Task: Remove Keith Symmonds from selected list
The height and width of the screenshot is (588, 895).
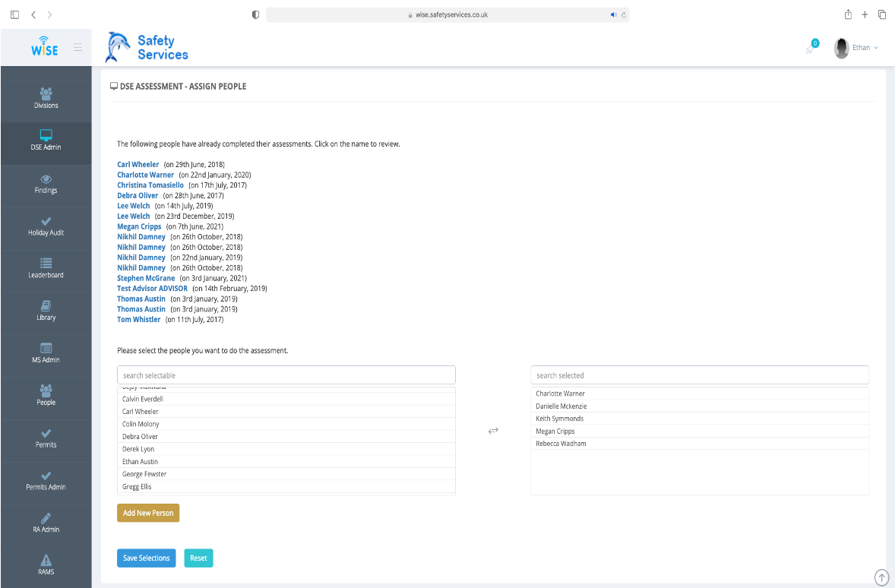Action: [700, 419]
